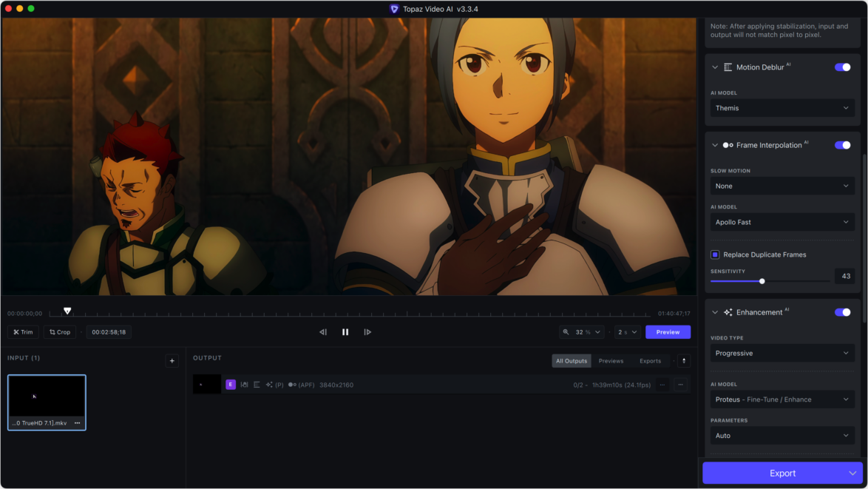Click the Sensitivity slider handle
This screenshot has width=868, height=489.
[762, 281]
